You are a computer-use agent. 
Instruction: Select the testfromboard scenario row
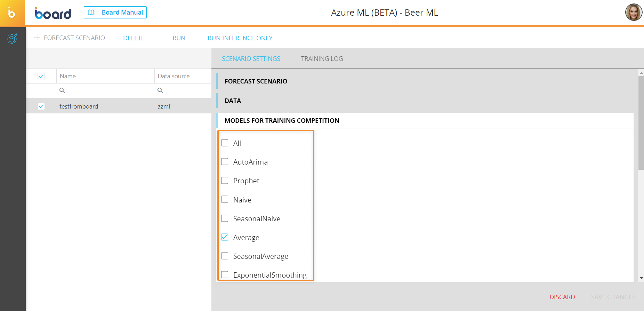click(119, 106)
